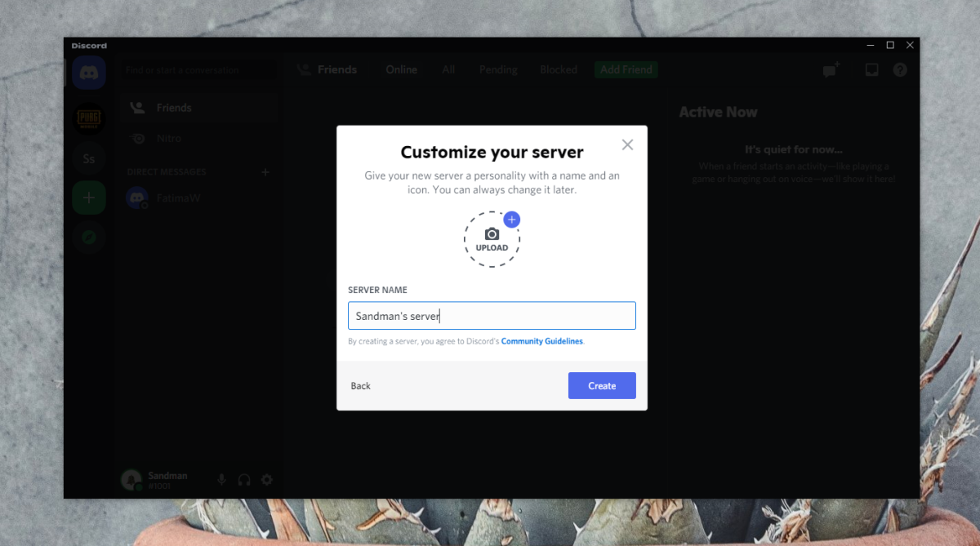Open Help with the question mark icon

click(x=899, y=69)
